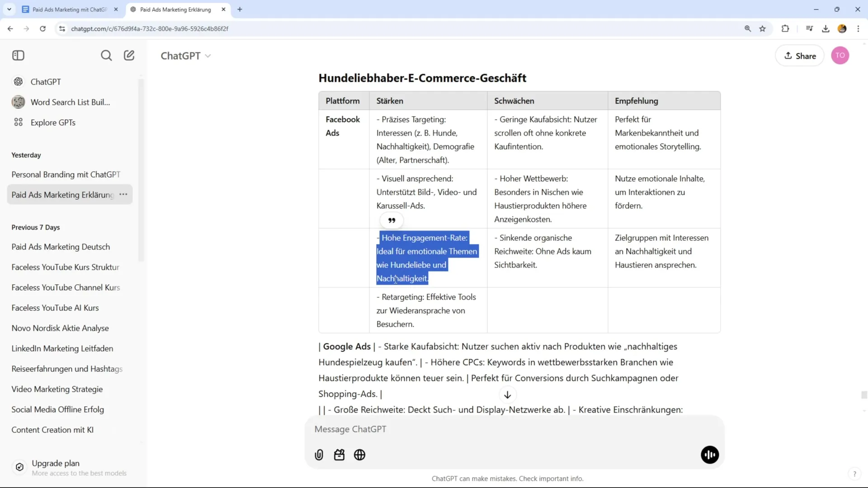Image resolution: width=868 pixels, height=488 pixels.
Task: Click the Upgrade plan link
Action: [70, 467]
